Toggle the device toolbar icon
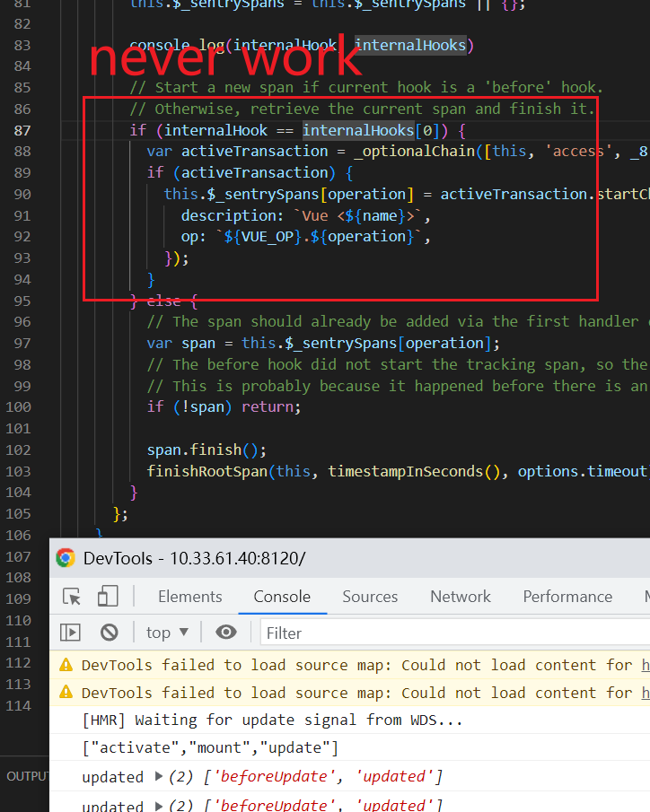 108,597
